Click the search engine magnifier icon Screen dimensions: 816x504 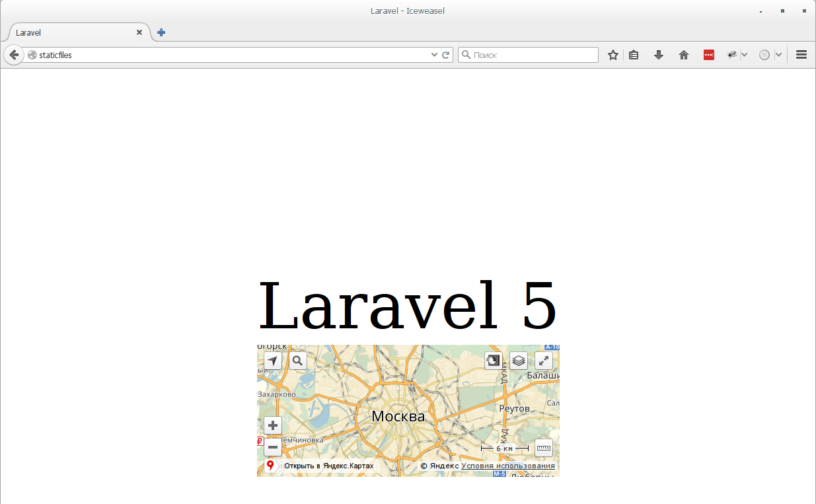click(x=465, y=55)
